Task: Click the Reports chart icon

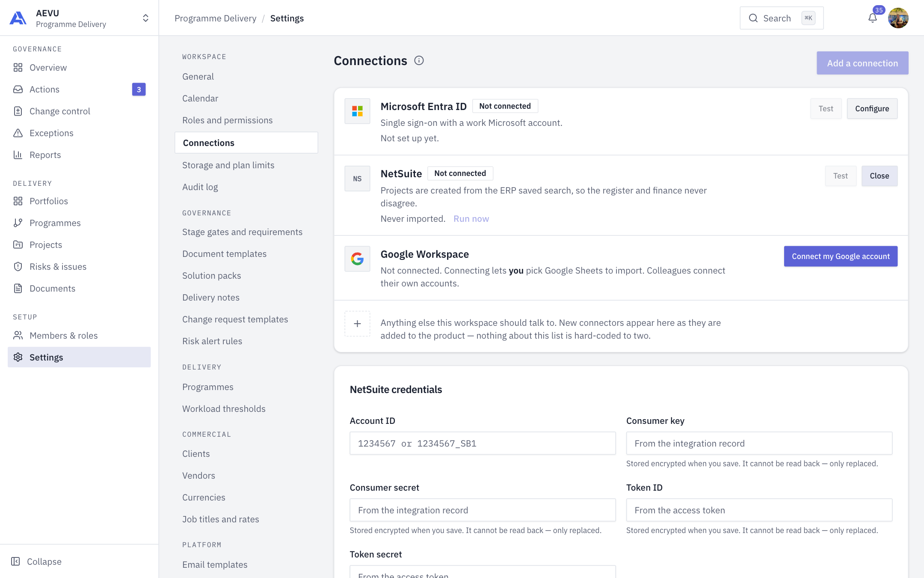Action: tap(18, 155)
